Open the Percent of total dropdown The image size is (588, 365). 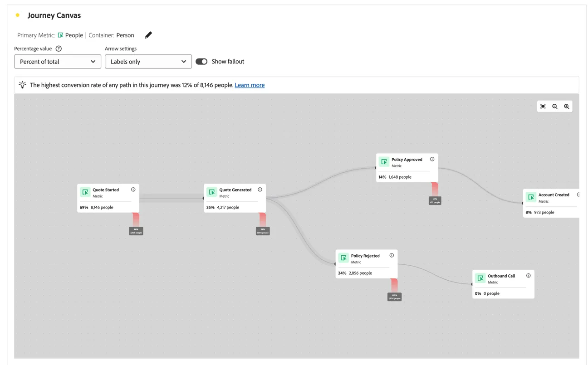(x=58, y=62)
